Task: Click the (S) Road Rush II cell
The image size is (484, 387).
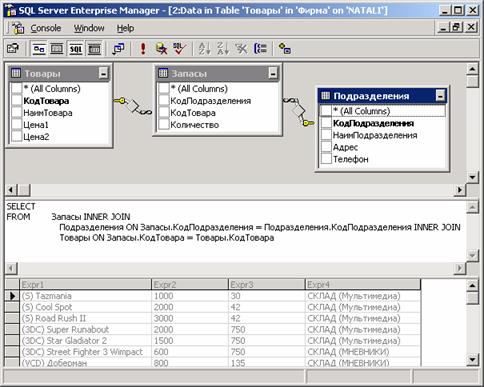Action: 85,318
